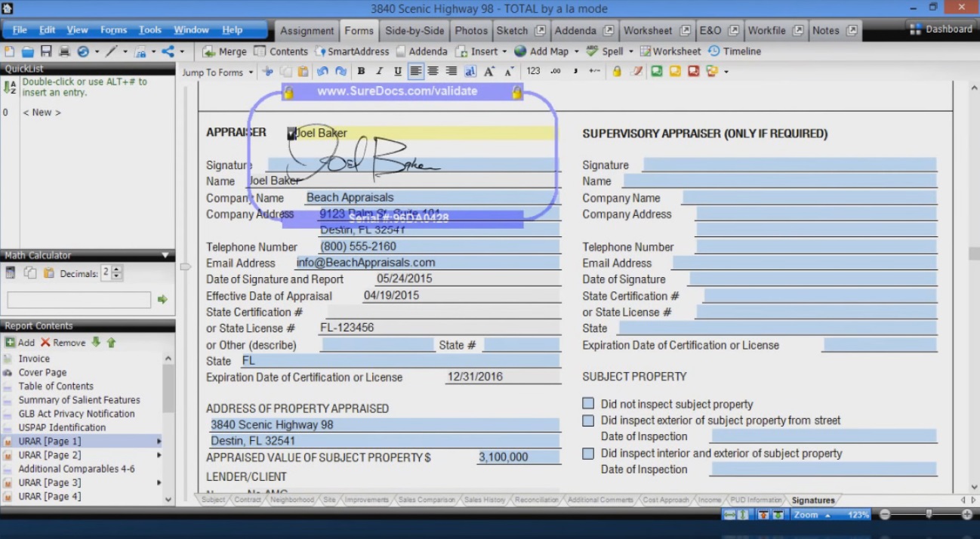
Task: Switch to the Side-by-Side tab
Action: coord(414,31)
